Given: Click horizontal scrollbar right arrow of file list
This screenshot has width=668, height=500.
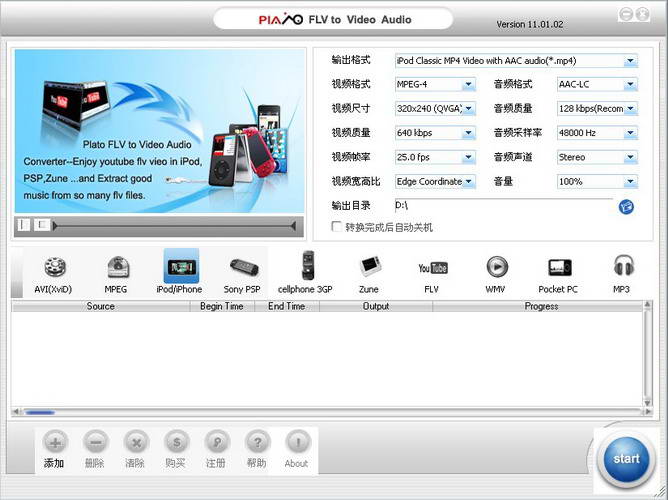Looking at the screenshot, I should tap(648, 412).
